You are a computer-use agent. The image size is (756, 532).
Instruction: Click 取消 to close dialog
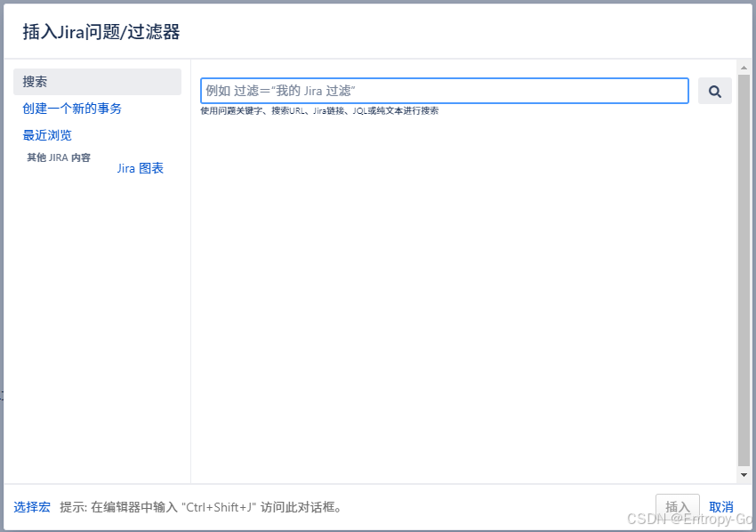721,507
